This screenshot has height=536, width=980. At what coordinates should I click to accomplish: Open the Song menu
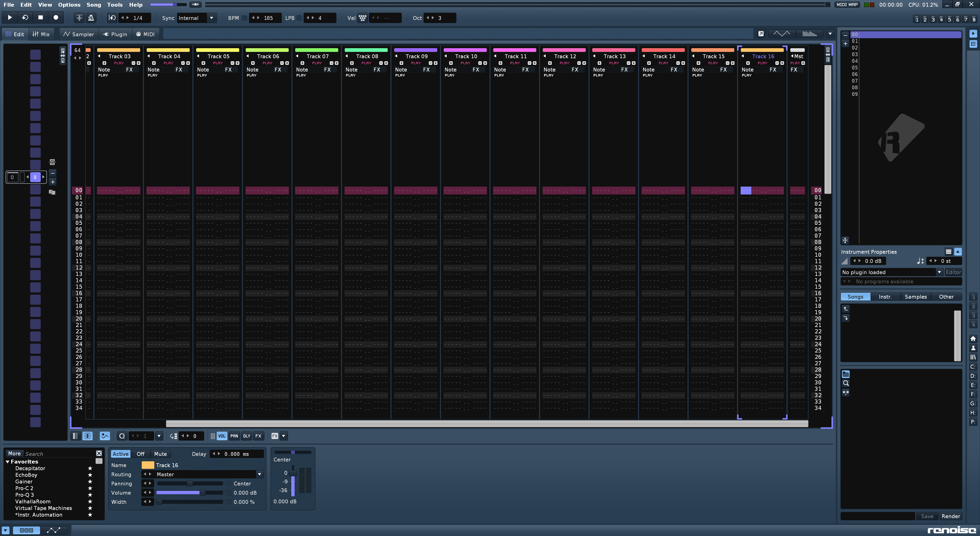point(94,5)
